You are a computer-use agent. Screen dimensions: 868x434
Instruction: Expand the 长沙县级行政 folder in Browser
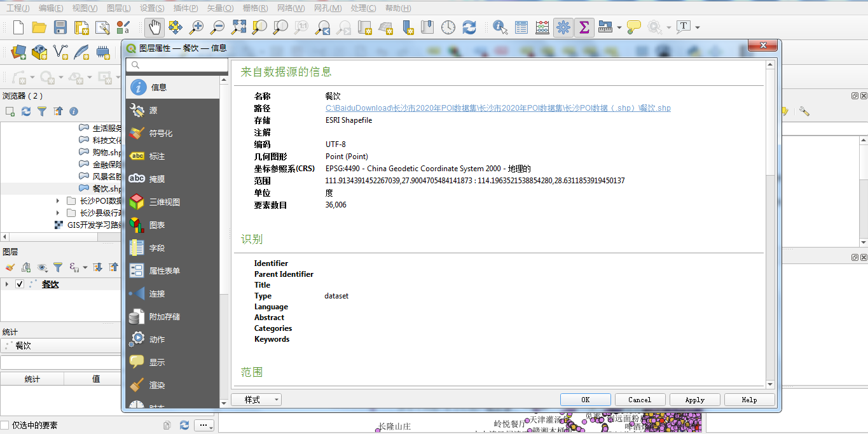(59, 213)
